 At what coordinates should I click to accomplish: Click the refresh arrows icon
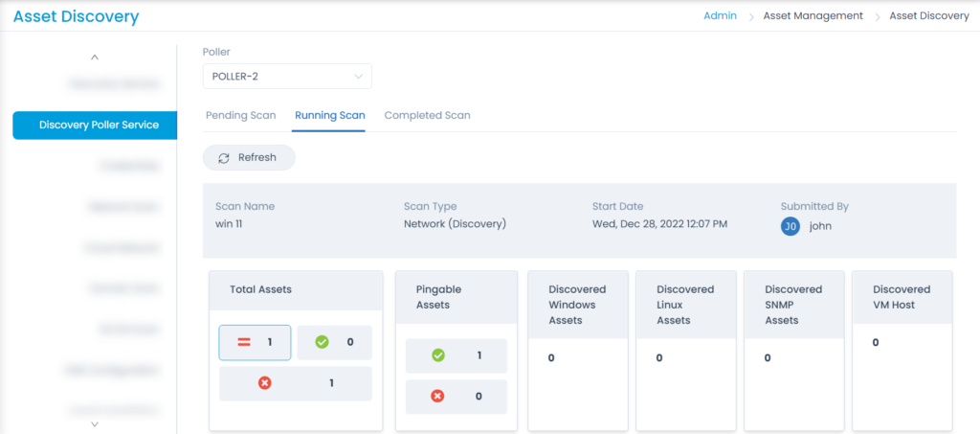pos(224,158)
